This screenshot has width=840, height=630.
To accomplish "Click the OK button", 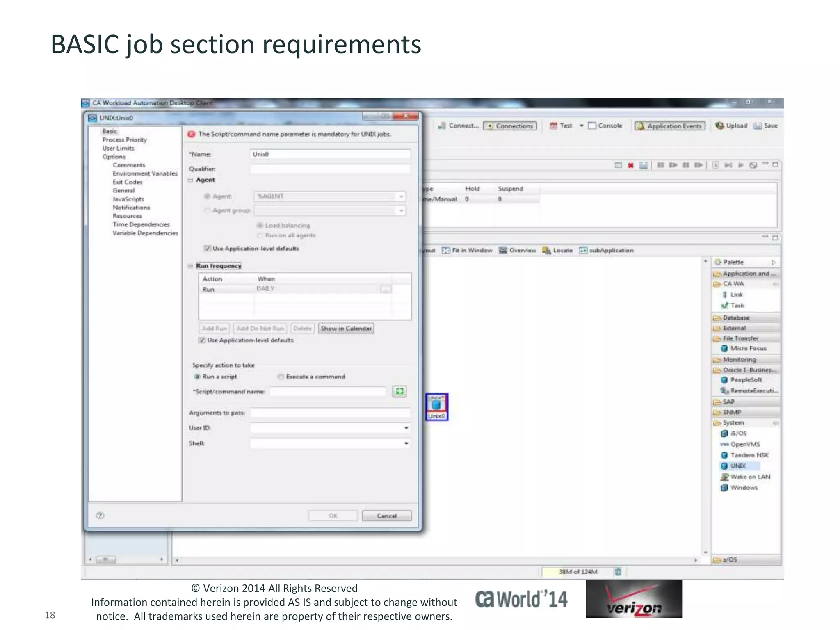I will 333,516.
